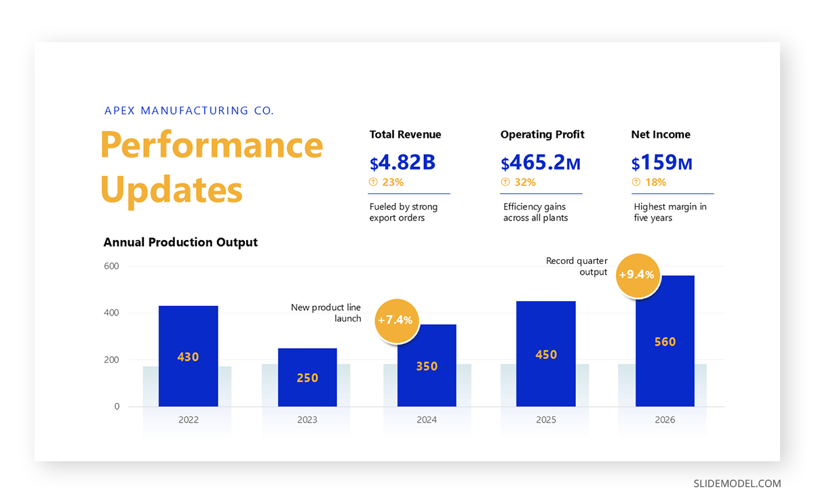Viewport: 814px width, 504px height.
Task: Click the 2026 axis label
Action: [x=665, y=420]
